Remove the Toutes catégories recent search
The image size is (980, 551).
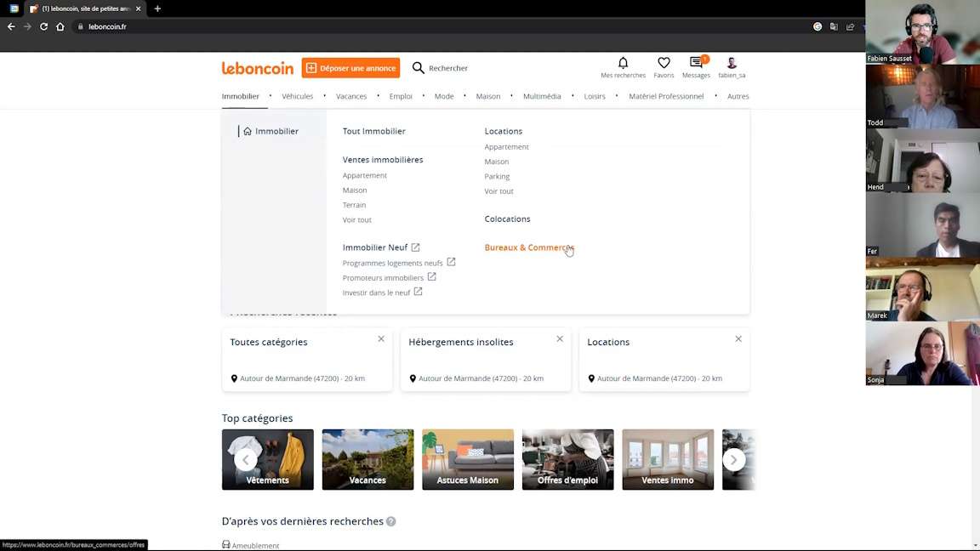point(381,338)
